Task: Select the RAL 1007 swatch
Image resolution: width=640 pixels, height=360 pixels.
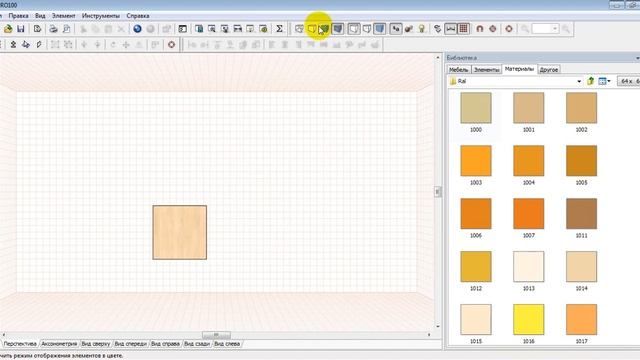Action: pos(529,213)
